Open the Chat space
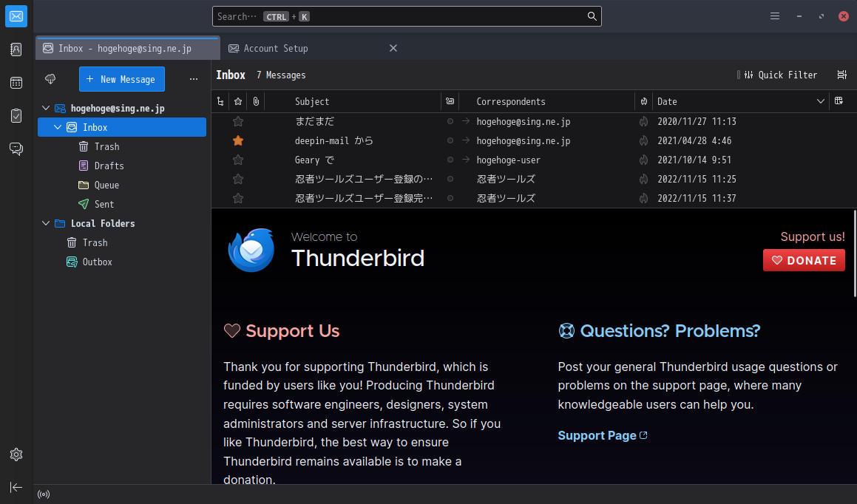 [16, 149]
